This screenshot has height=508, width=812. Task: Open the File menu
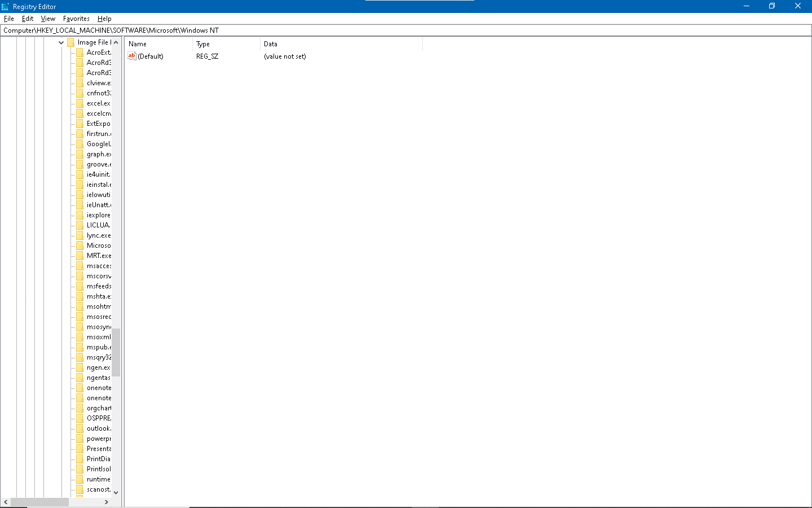[x=8, y=19]
